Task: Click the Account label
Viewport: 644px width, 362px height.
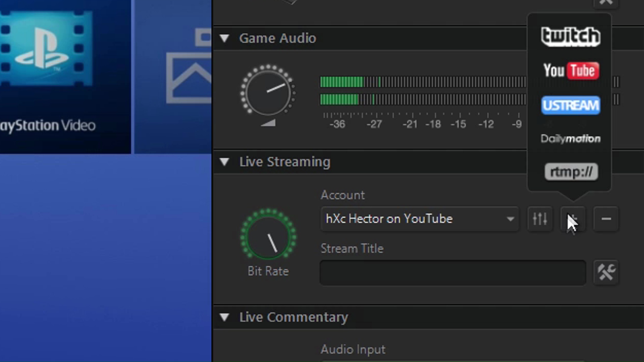Action: 342,195
